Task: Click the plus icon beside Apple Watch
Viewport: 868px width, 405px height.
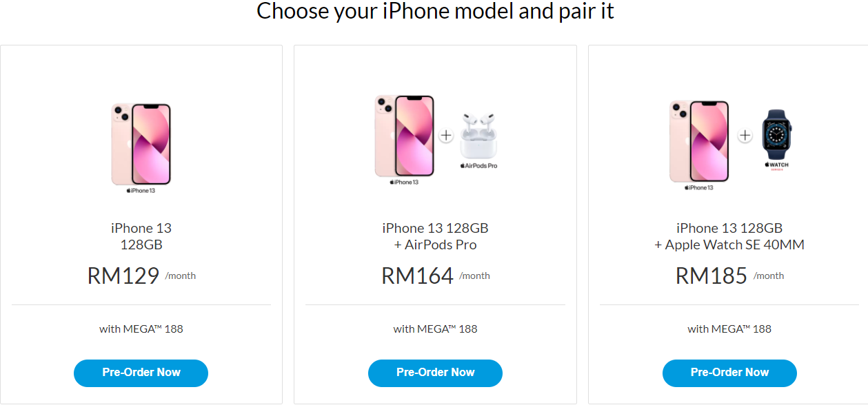Action: pyautogui.click(x=745, y=136)
